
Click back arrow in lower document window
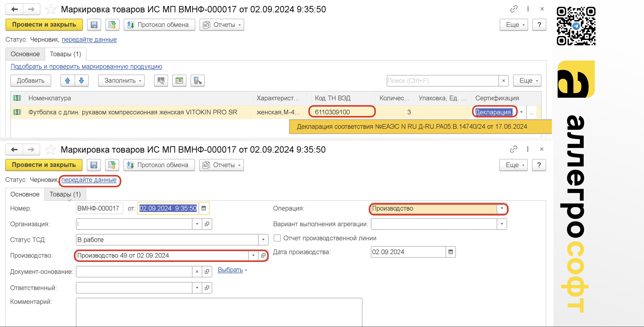point(14,149)
